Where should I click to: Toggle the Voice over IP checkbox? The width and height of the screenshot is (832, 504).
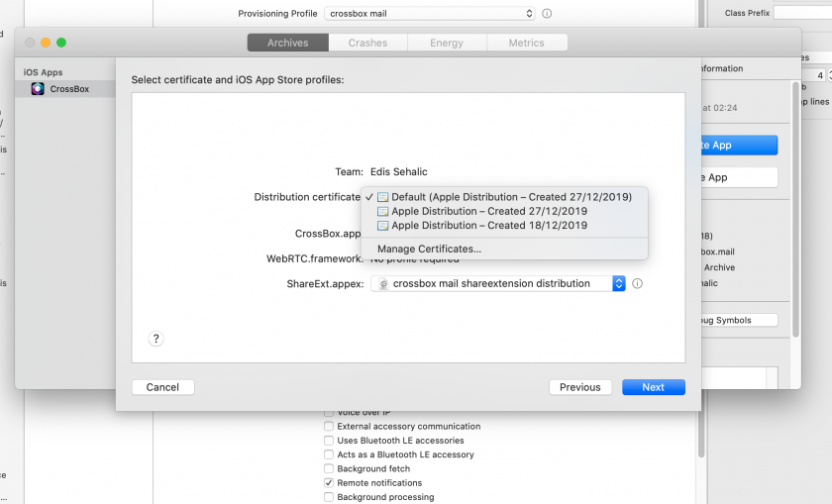pos(329,412)
